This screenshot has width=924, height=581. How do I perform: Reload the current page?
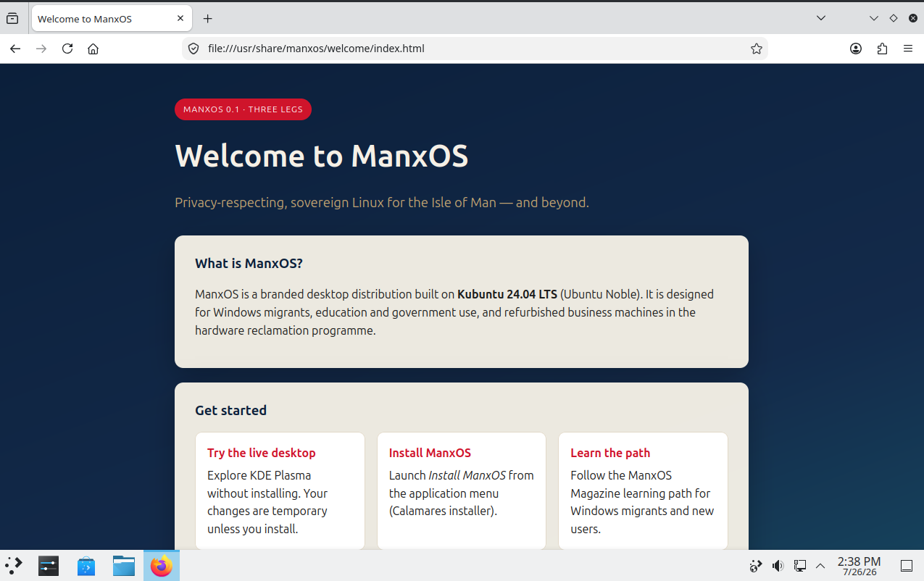click(67, 49)
